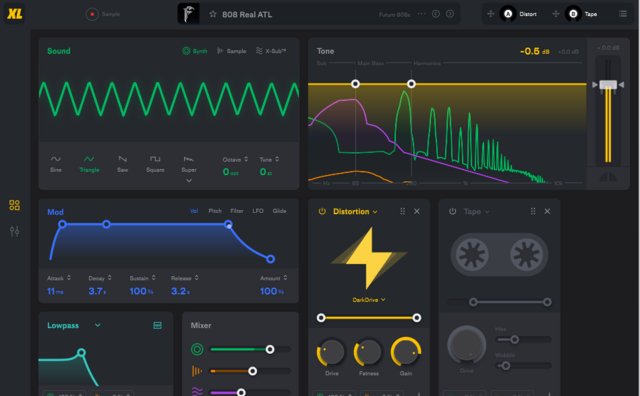Adjust the orange sample level mixer slider
This screenshot has width=640, height=396.
pyautogui.click(x=250, y=371)
